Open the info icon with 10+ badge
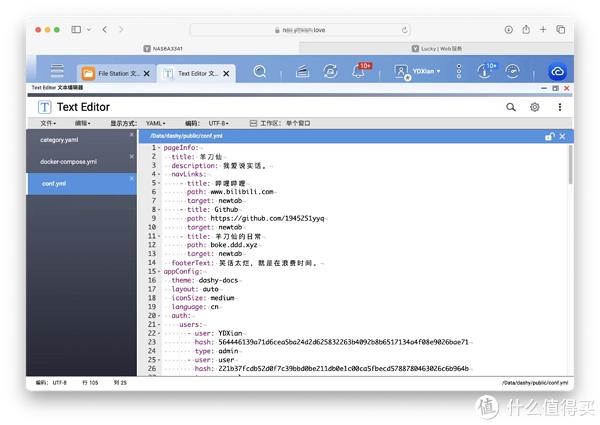The image size is (600, 425). coord(485,71)
